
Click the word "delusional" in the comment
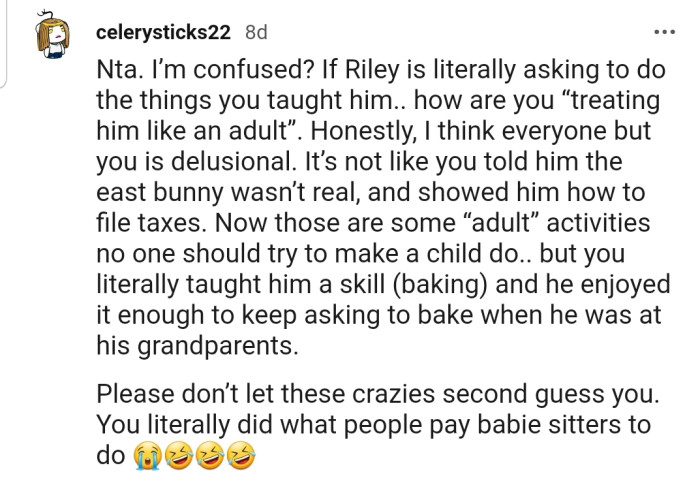pyautogui.click(x=232, y=162)
